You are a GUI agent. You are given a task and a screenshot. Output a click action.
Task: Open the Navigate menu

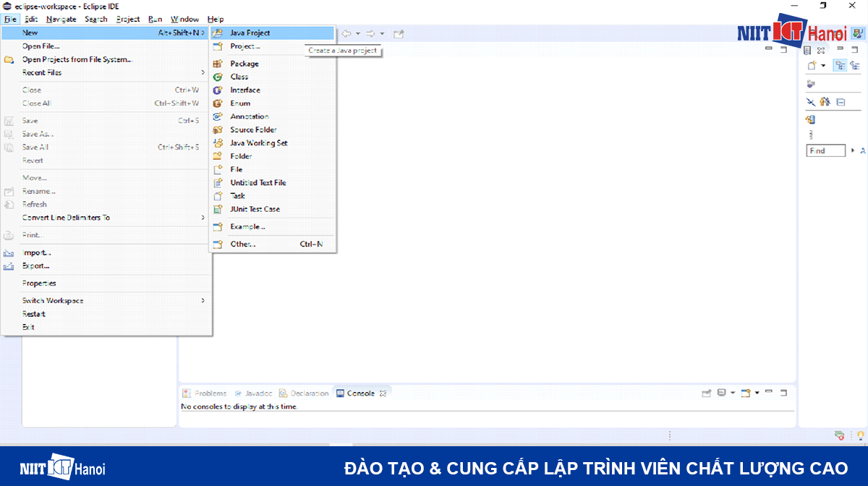[x=61, y=19]
